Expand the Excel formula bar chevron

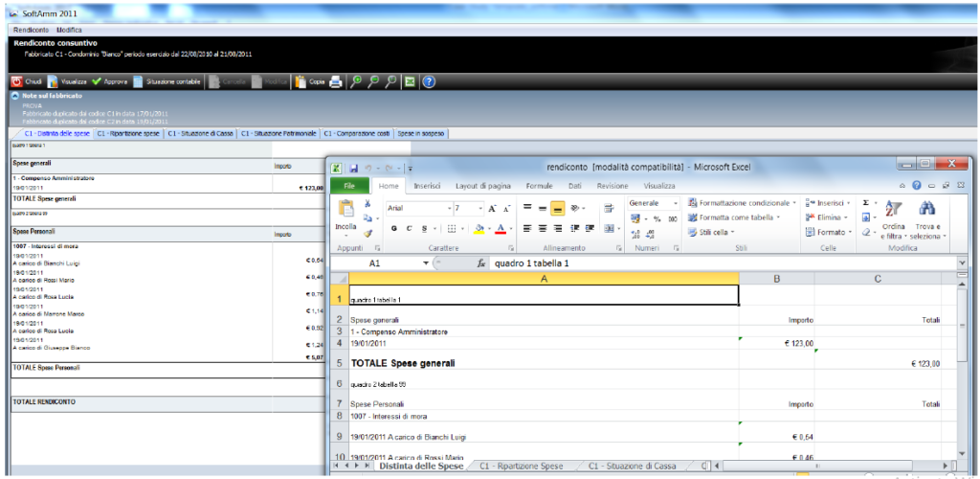click(961, 263)
